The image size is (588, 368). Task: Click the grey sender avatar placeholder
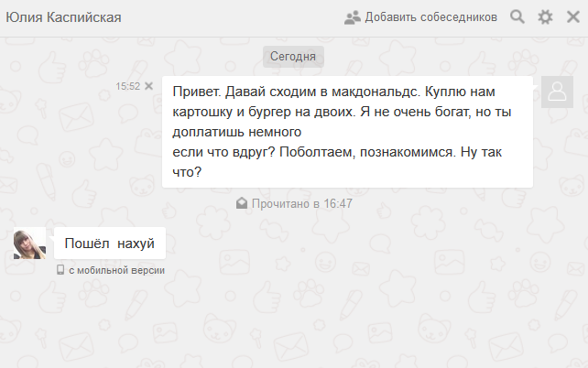tap(557, 92)
